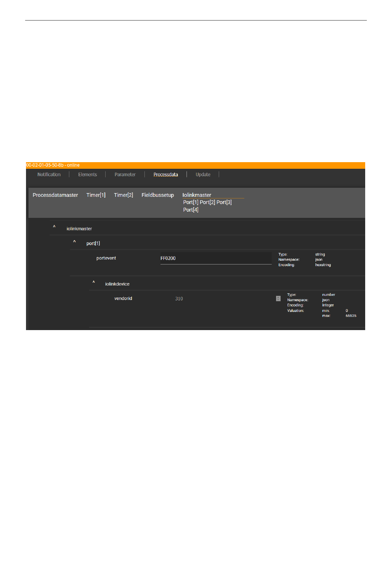Jump to Port[2] link
This screenshot has width=392, height=576.
coord(207,202)
